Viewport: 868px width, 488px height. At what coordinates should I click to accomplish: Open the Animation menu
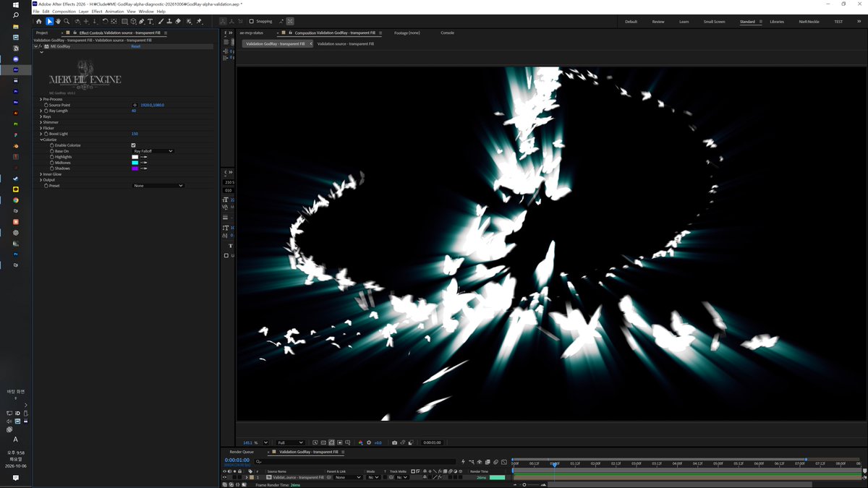(x=114, y=12)
